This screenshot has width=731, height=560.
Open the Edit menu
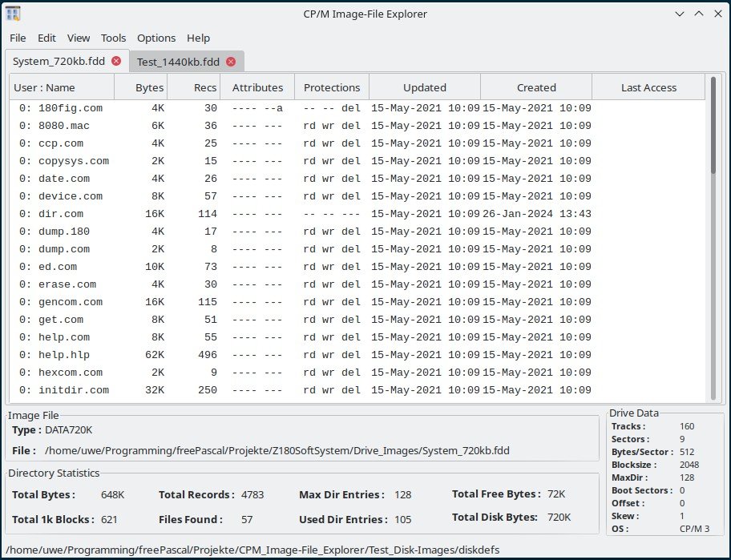point(46,38)
